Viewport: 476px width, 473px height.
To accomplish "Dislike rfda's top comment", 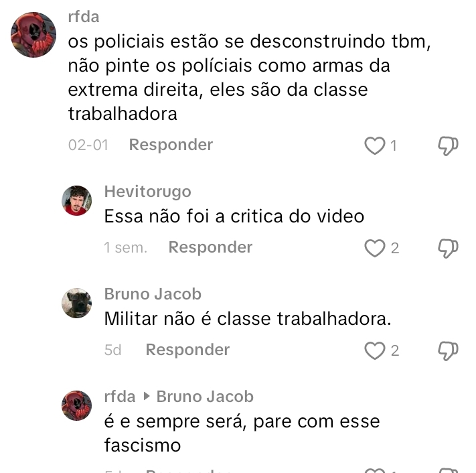I will [448, 145].
